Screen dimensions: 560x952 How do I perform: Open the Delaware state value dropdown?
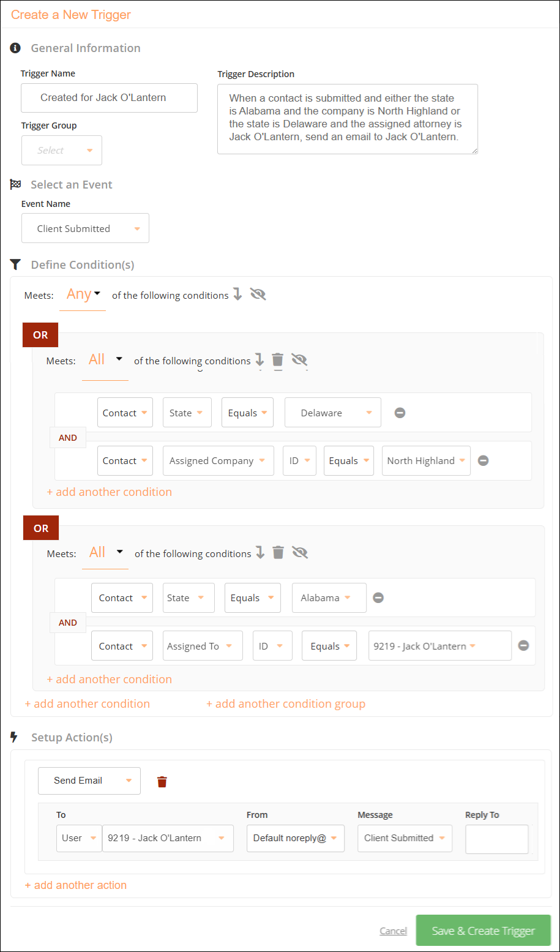333,413
